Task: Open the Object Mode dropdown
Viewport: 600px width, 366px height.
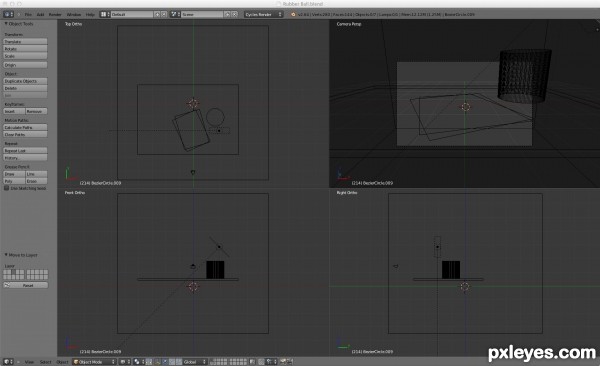Action: pyautogui.click(x=94, y=361)
